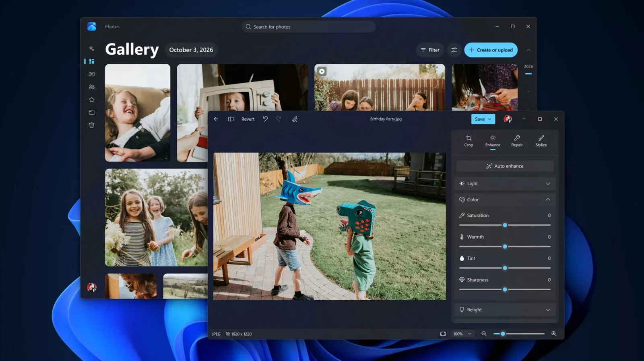Click the fit to window icon
This screenshot has width=644, height=361.
(443, 334)
